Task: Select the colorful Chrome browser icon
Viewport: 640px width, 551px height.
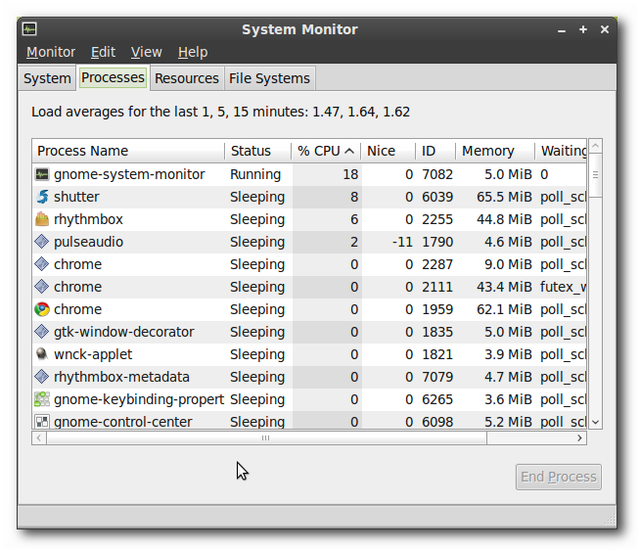Action: point(42,309)
